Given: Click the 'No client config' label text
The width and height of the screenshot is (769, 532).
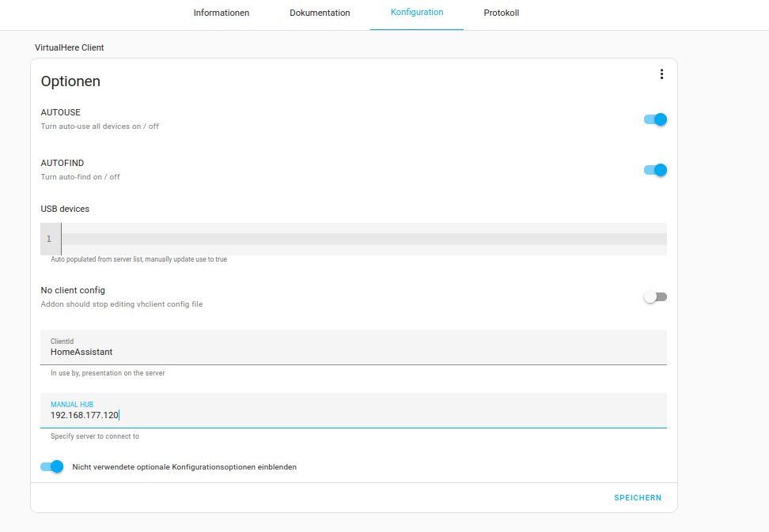Looking at the screenshot, I should click(x=73, y=291).
